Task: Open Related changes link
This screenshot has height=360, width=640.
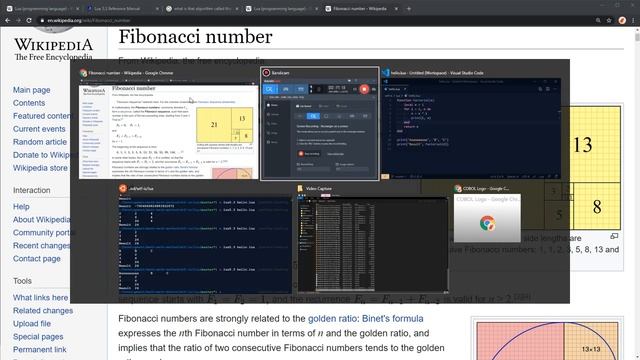Action: click(x=43, y=311)
